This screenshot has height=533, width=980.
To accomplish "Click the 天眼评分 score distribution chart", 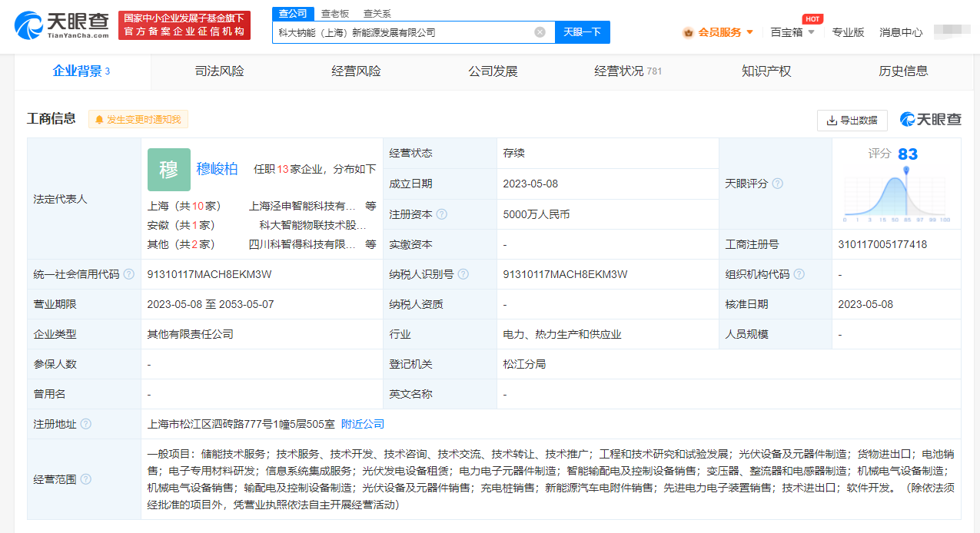I will point(897,195).
